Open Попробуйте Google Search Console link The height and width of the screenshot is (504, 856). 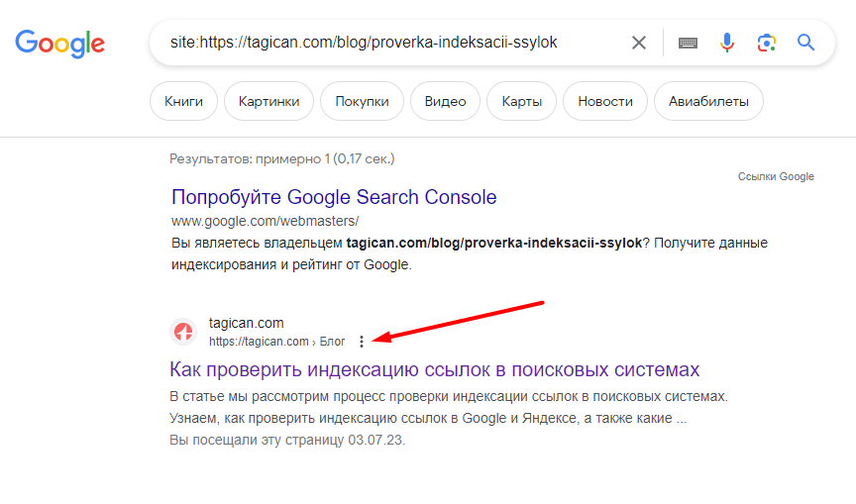(x=334, y=196)
